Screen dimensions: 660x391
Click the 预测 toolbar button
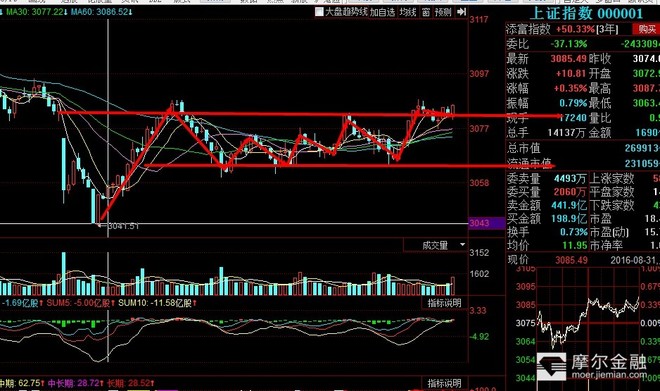pos(443,12)
